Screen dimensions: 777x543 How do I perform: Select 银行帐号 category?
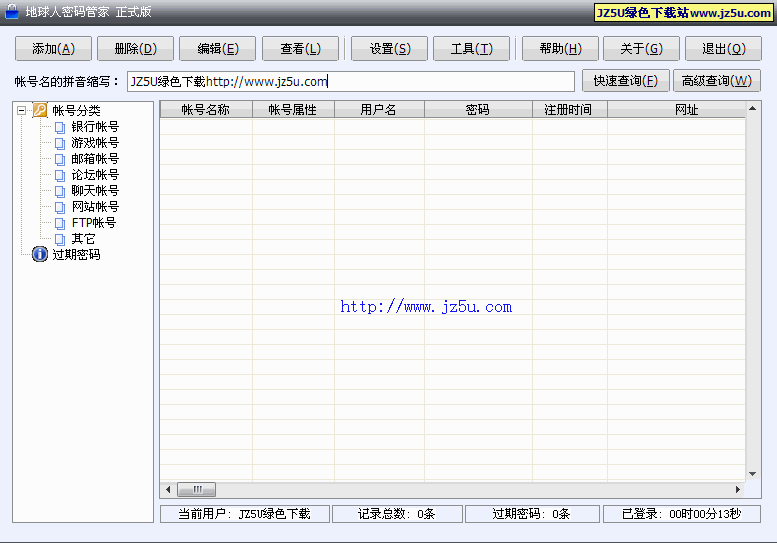(95, 127)
